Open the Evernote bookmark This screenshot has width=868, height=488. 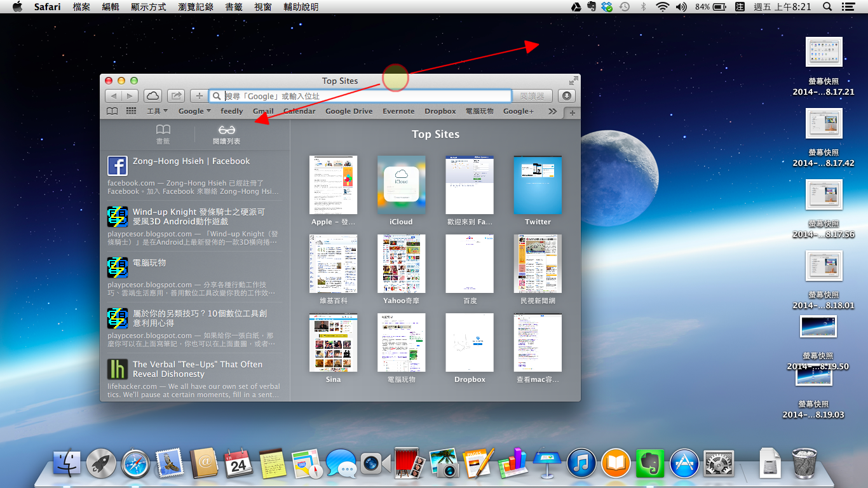coord(398,111)
